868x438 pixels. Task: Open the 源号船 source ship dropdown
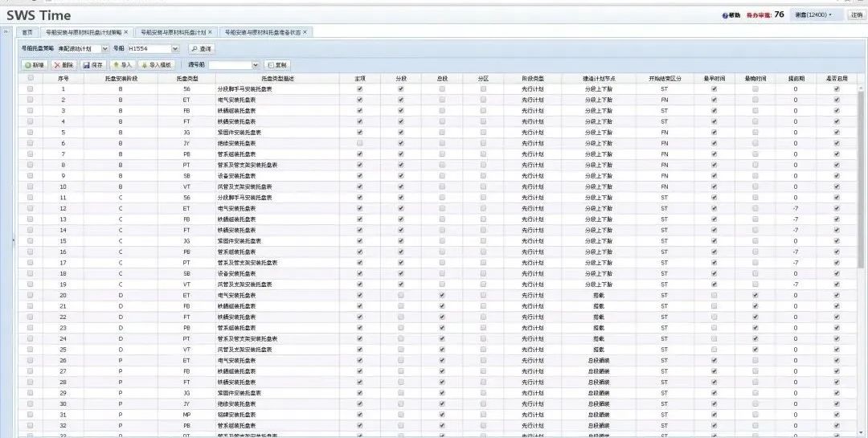click(x=256, y=64)
